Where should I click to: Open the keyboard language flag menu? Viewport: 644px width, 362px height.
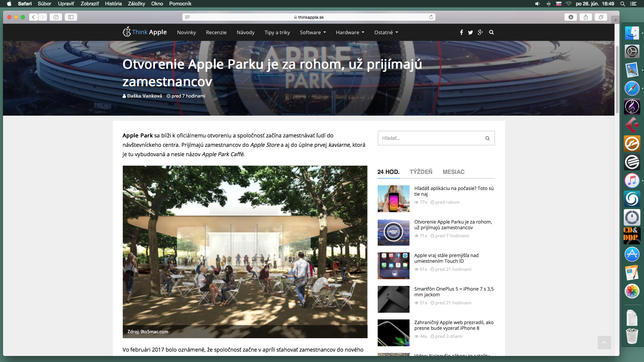[559, 4]
